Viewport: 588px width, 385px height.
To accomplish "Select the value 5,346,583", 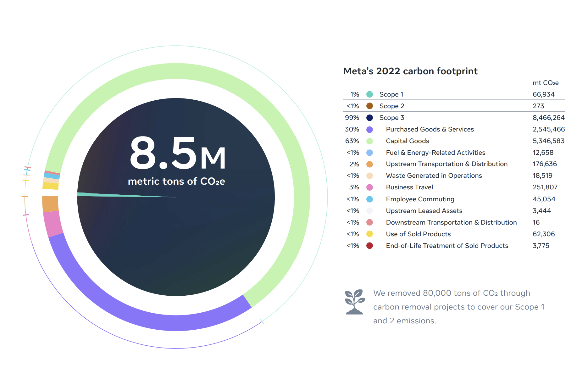I will coord(549,141).
